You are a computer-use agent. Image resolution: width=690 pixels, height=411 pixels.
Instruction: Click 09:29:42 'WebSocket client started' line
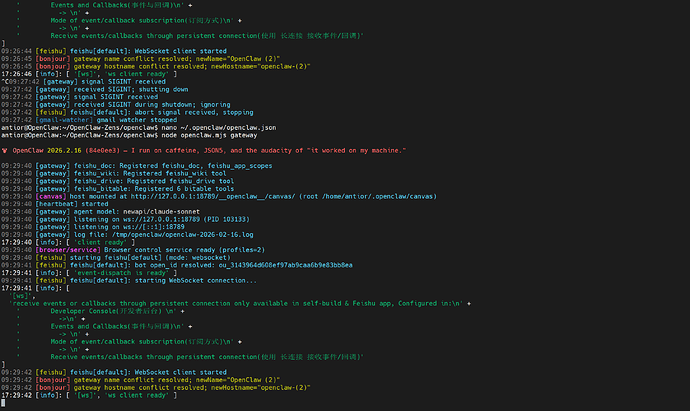pyautogui.click(x=114, y=372)
